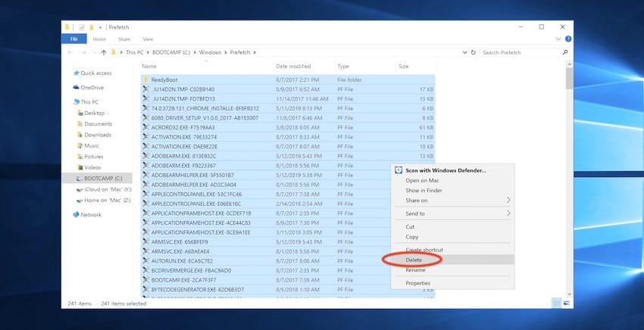This screenshot has width=644, height=330.
Task: Open the File ribbon tab
Action: pos(74,39)
